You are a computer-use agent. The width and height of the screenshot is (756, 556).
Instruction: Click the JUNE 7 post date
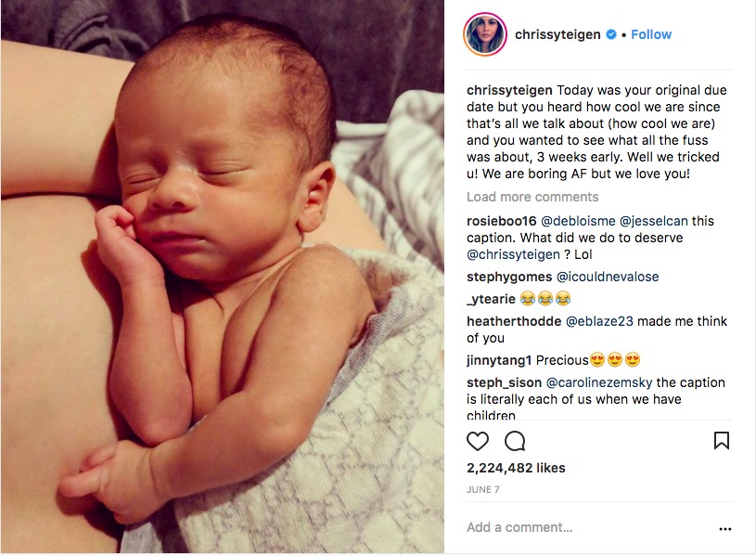483,489
